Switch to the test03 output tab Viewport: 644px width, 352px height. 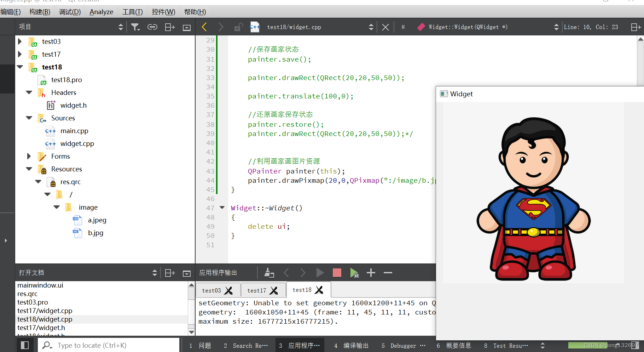[211, 290]
